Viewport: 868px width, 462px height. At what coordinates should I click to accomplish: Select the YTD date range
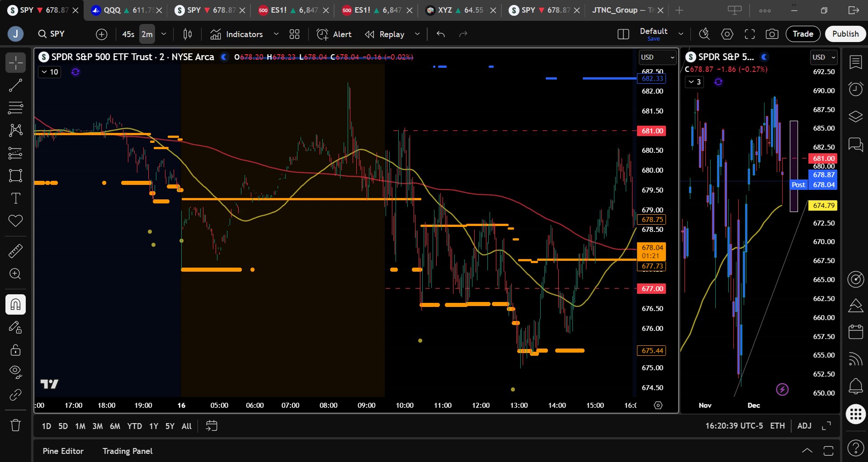point(134,426)
